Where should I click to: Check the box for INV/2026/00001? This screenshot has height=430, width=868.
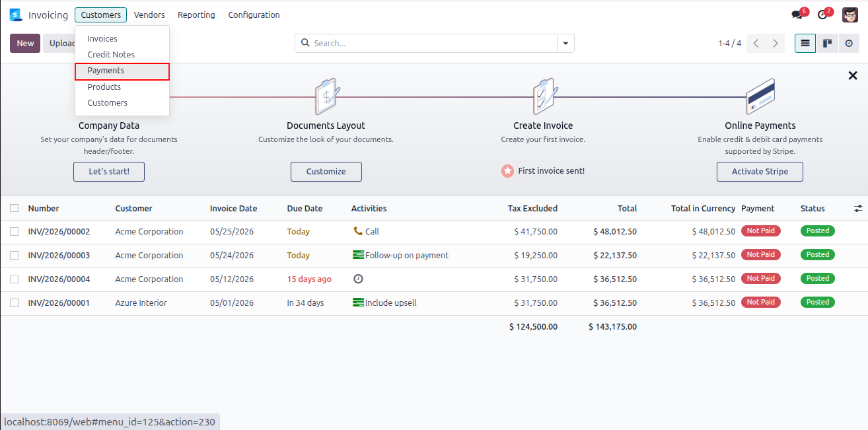(15, 303)
